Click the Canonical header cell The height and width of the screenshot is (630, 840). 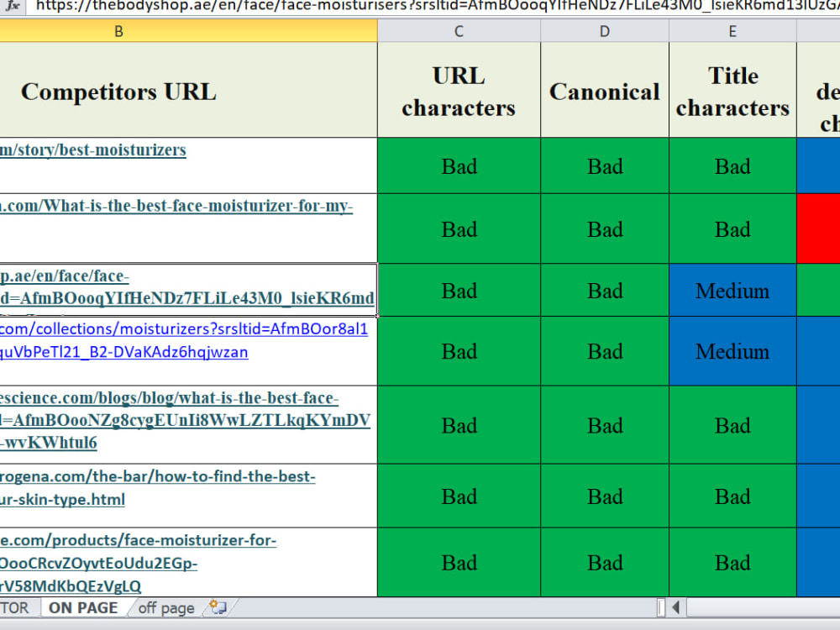click(x=605, y=90)
